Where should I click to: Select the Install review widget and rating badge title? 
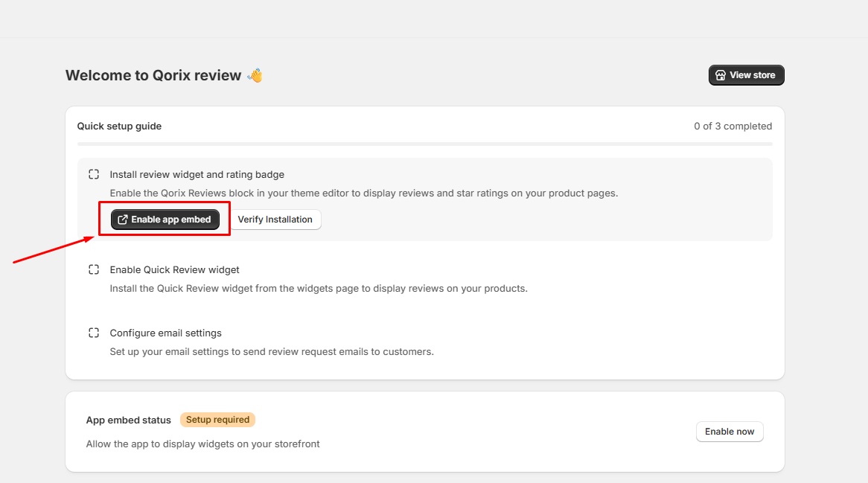pos(197,175)
